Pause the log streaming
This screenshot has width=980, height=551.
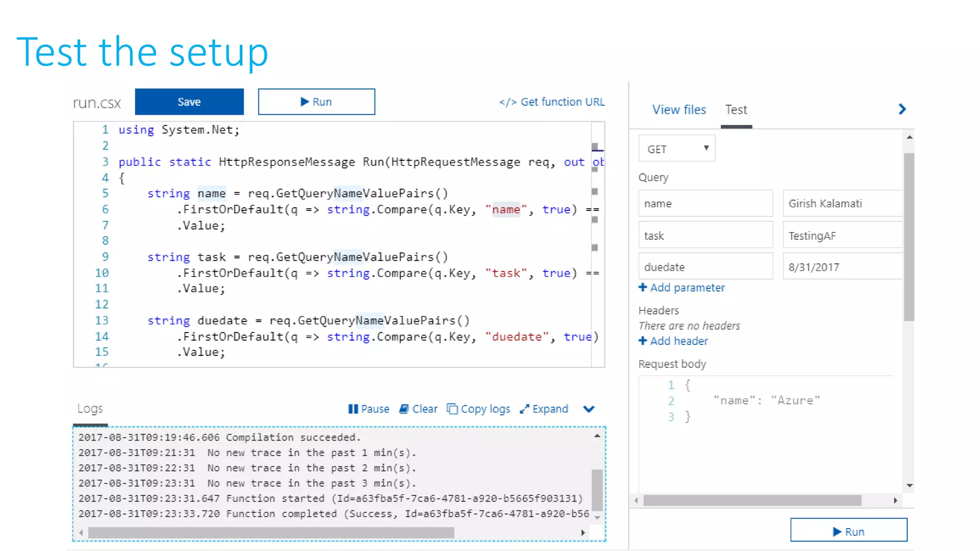[x=368, y=409]
